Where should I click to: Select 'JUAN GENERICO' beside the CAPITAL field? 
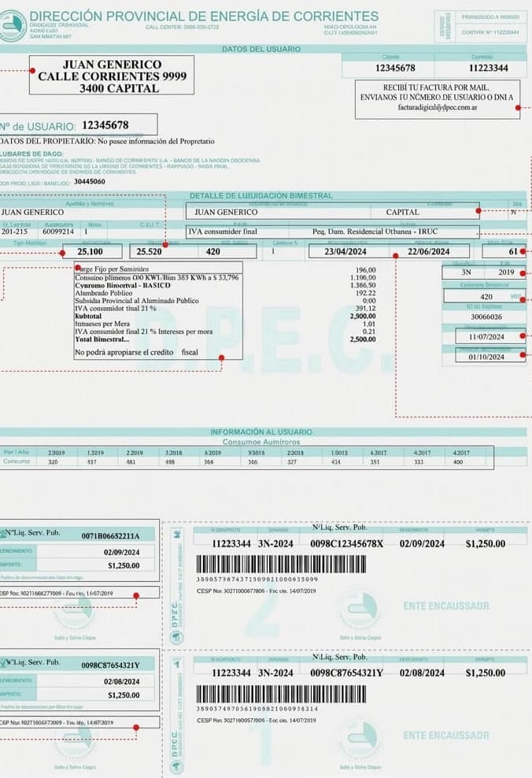(226, 212)
